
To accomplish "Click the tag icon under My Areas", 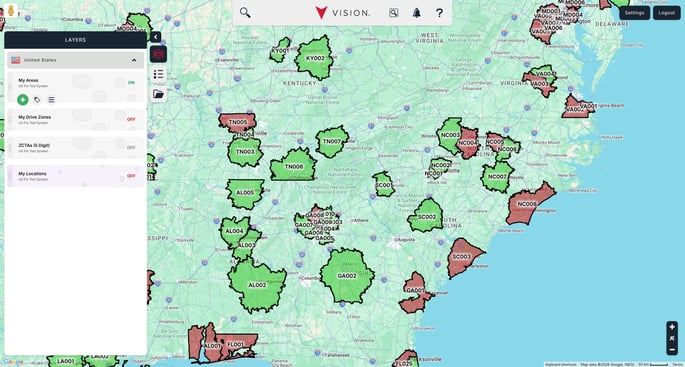I will (x=37, y=100).
